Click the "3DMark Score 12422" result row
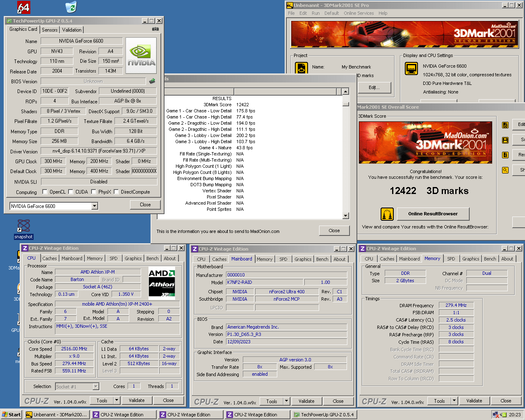Screen dimensions: 525x420 [x=226, y=105]
